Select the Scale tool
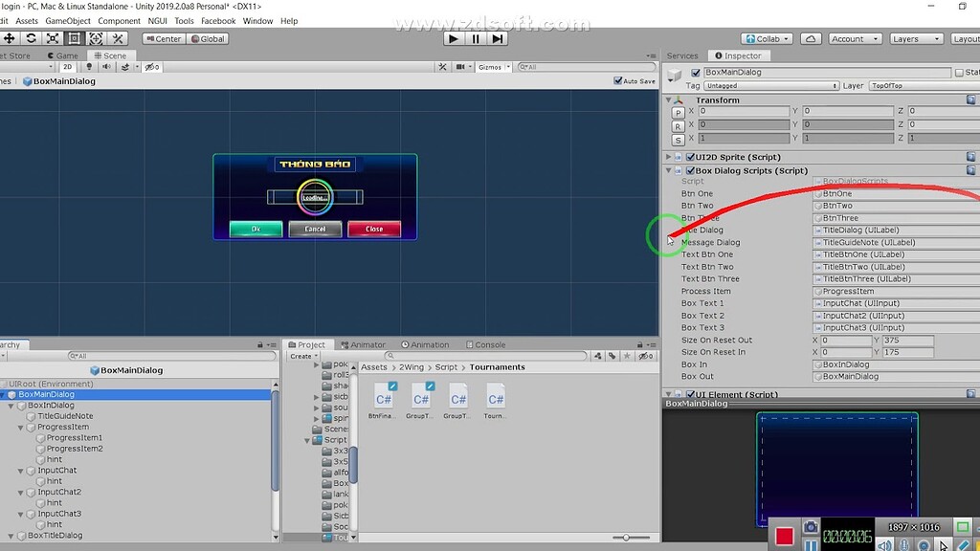 pos(53,38)
